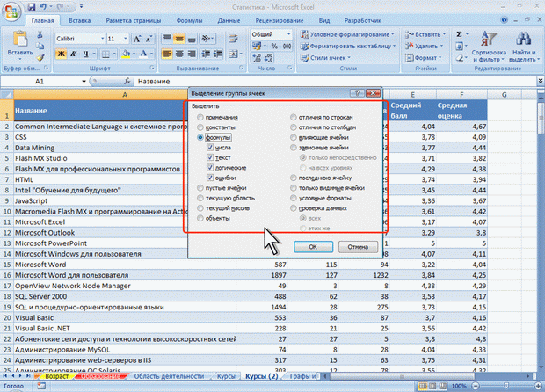The width and height of the screenshot is (545, 392).
Task: Click the dialog help (?) button
Action: point(357,93)
